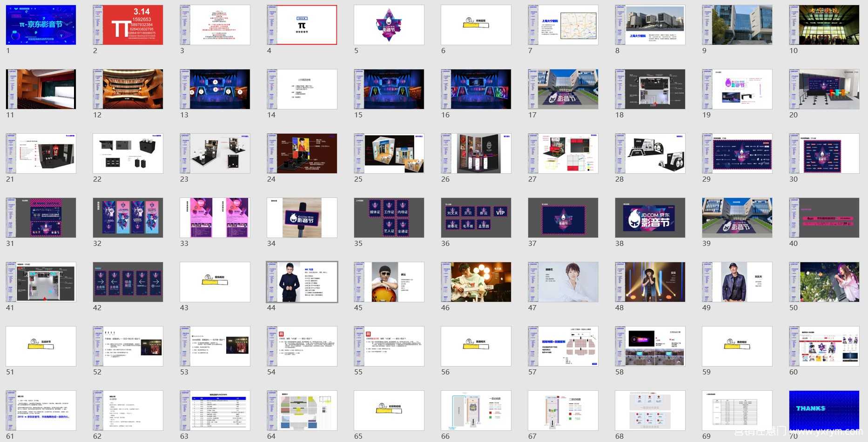Select slide 28, black-and-white booth
The width and height of the screenshot is (868, 442).
(650, 154)
